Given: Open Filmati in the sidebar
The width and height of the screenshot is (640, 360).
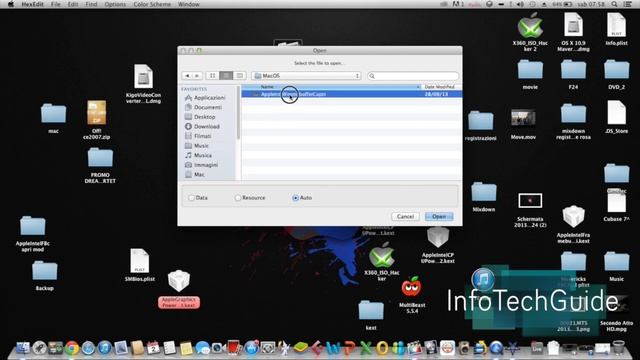Looking at the screenshot, I should coord(202,136).
